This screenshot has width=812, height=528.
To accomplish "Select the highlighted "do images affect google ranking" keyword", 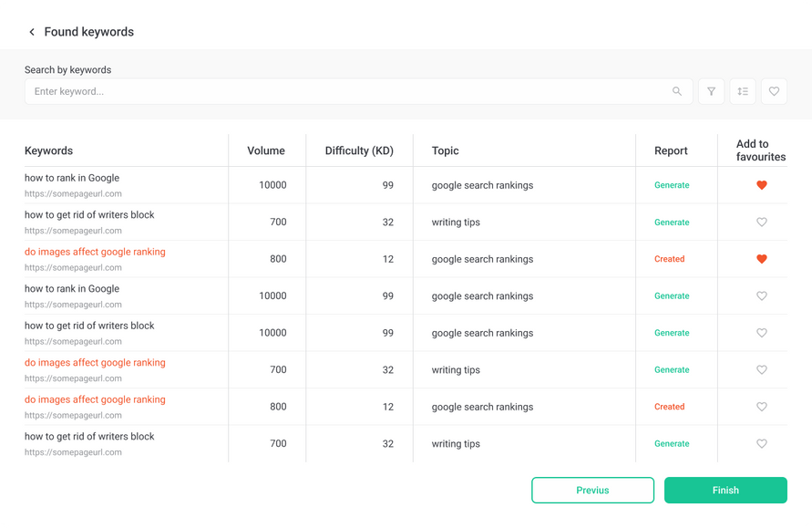I will 95,252.
